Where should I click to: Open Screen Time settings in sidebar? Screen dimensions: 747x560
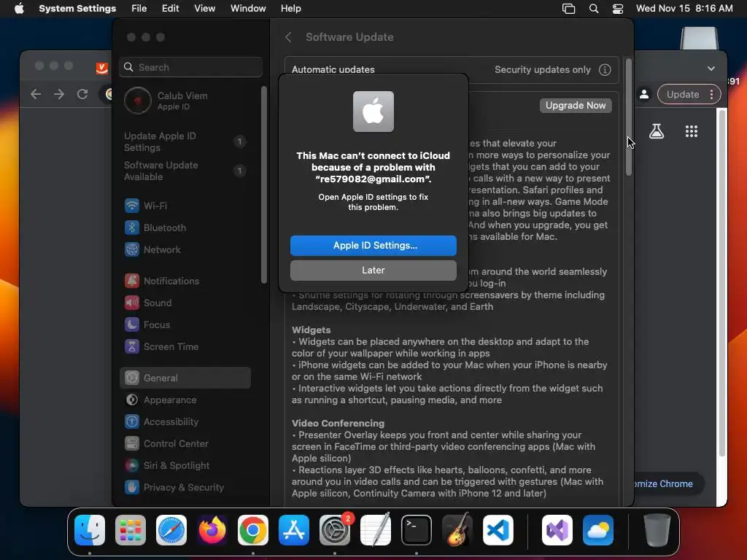(x=185, y=346)
